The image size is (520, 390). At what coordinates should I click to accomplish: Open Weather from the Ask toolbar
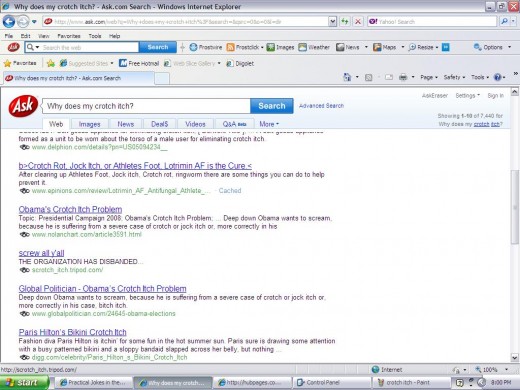tap(314, 47)
